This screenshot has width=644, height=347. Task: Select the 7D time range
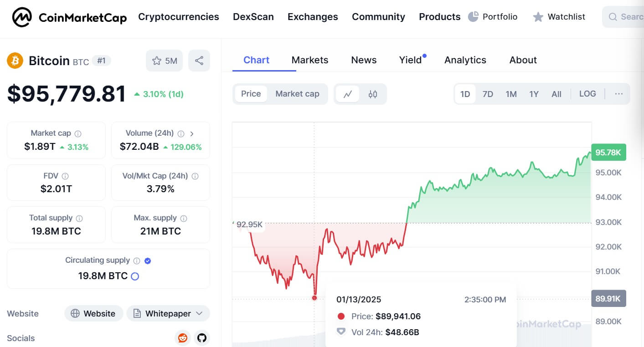point(488,94)
